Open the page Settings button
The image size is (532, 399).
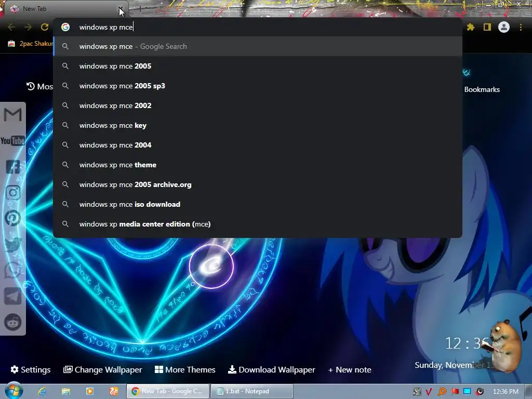(31, 369)
